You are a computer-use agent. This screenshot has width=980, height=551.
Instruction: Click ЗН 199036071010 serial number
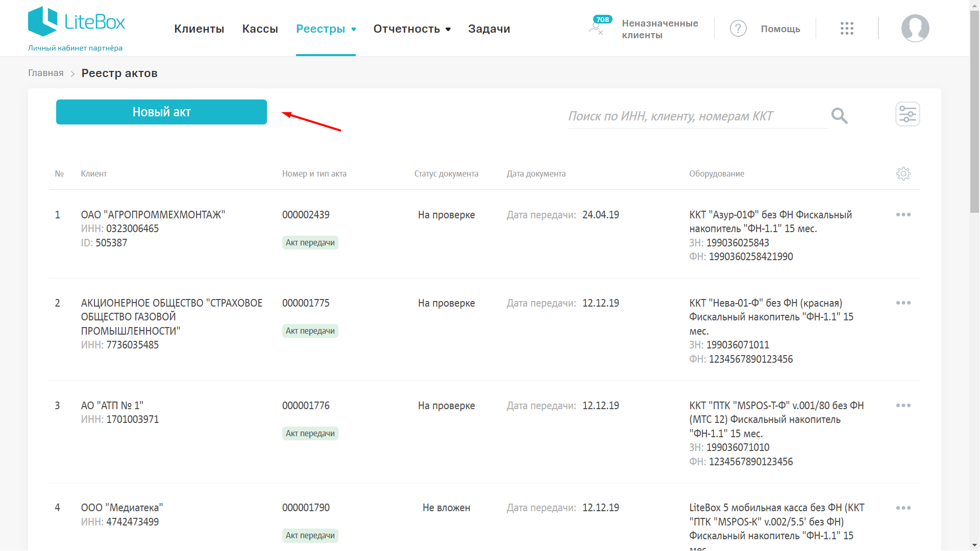point(738,447)
